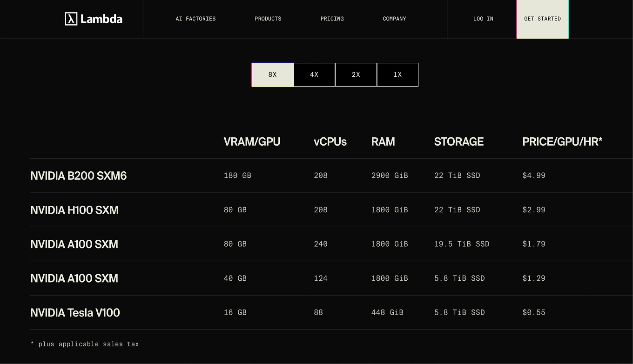The width and height of the screenshot is (633, 364).
Task: Click the PRICE/GPU/HR column header
Action: click(x=562, y=142)
